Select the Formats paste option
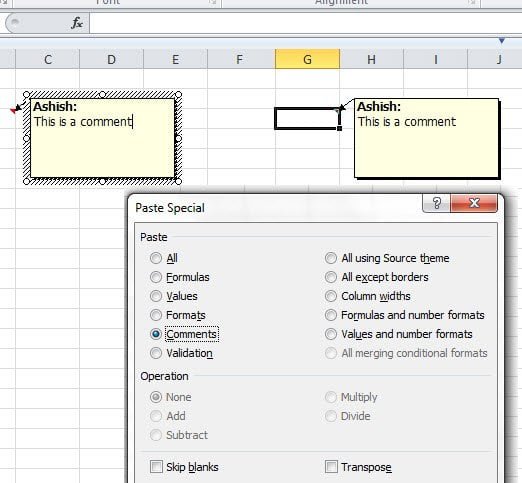This screenshot has width=522, height=483. coord(178,315)
